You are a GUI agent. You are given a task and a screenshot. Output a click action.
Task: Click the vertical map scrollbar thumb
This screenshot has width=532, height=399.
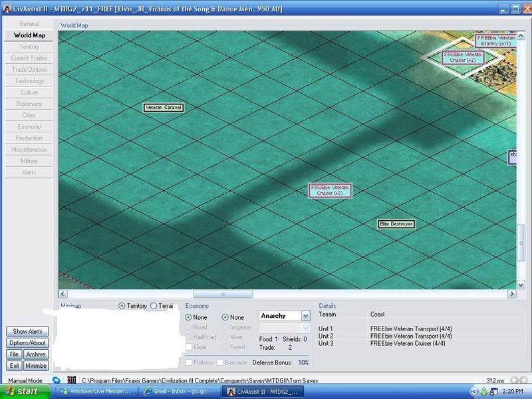(x=521, y=243)
